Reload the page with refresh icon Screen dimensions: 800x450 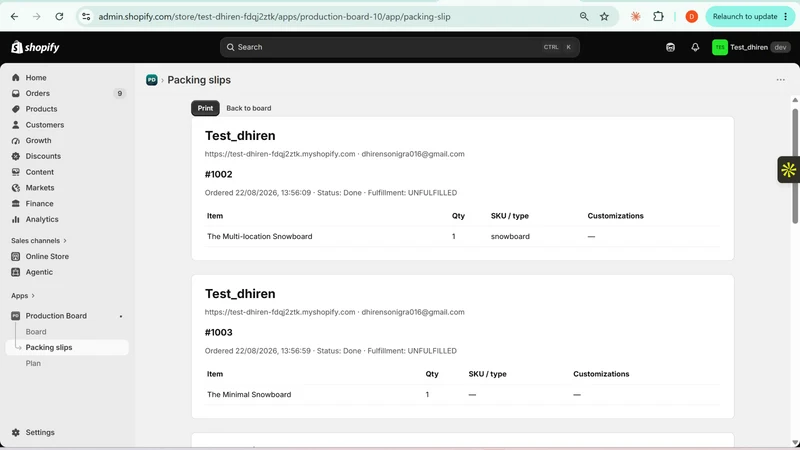59,16
